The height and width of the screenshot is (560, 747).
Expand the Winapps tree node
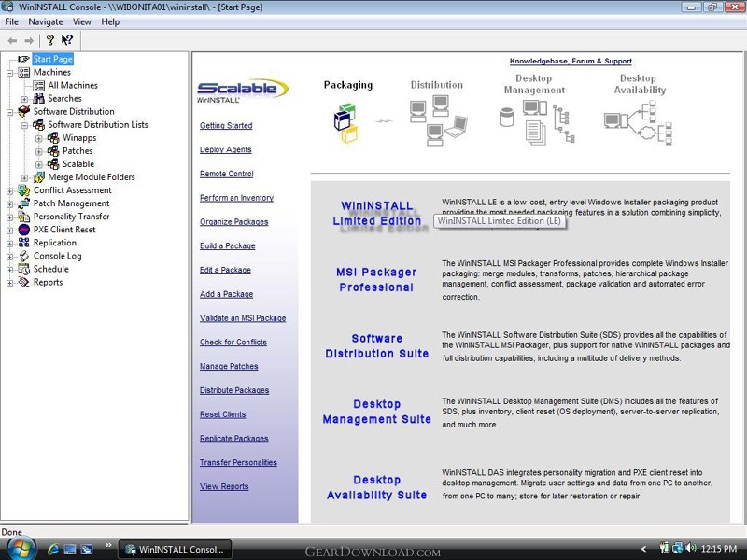click(x=39, y=138)
